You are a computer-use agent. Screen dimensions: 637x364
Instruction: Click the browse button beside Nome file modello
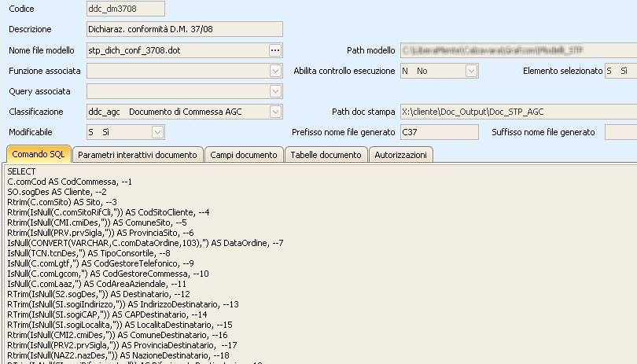coord(274,50)
